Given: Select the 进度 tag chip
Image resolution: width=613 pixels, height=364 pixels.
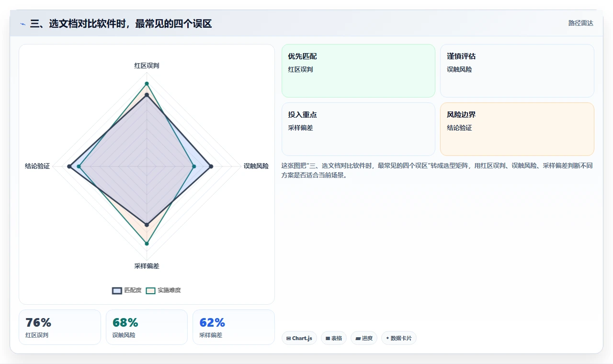Looking at the screenshot, I should [364, 338].
